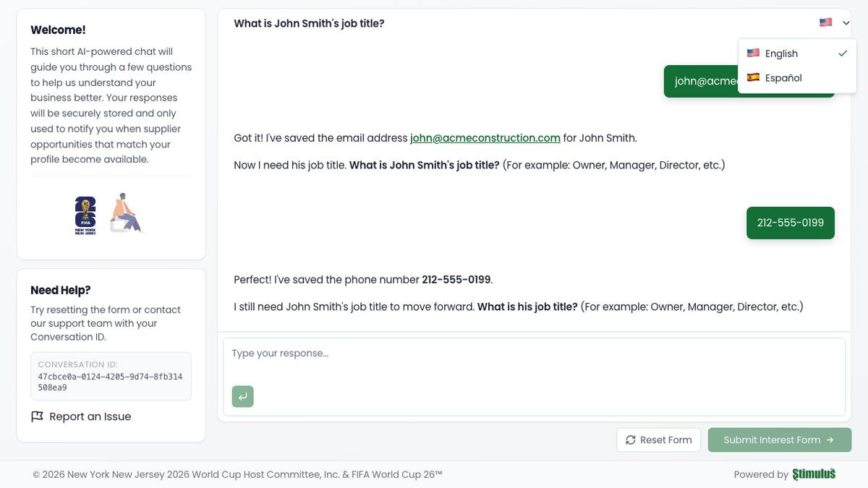Click the send response arrow icon

click(242, 396)
